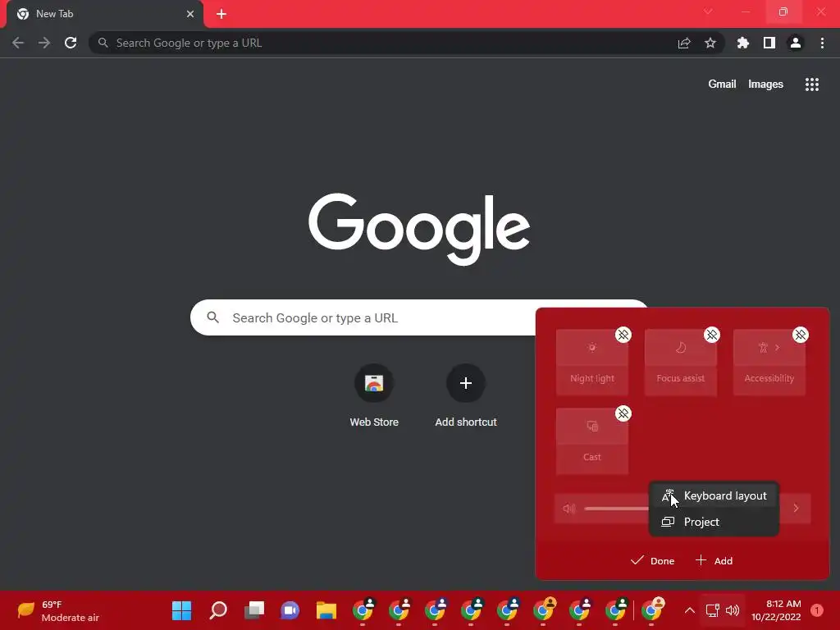Screen dimensions: 840x630
Task: Bookmark this tab with the star icon
Action: coord(710,43)
